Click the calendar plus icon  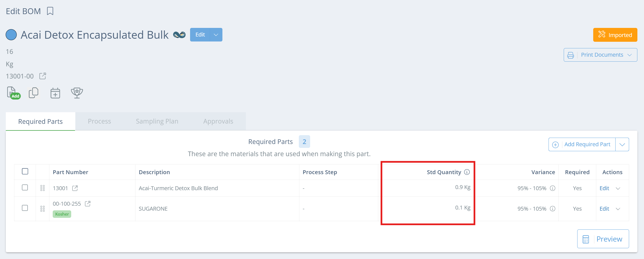click(55, 93)
